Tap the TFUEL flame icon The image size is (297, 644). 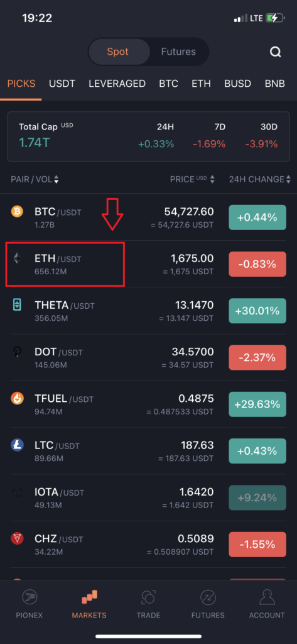tap(17, 399)
